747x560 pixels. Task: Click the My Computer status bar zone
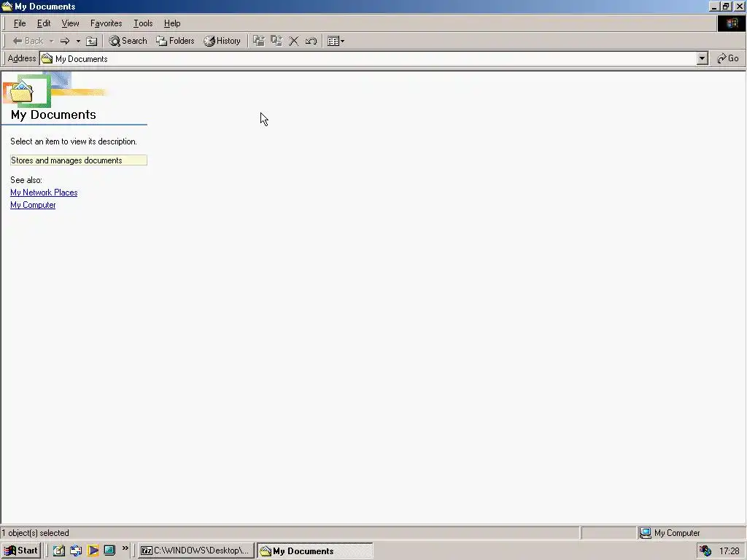pyautogui.click(x=692, y=533)
